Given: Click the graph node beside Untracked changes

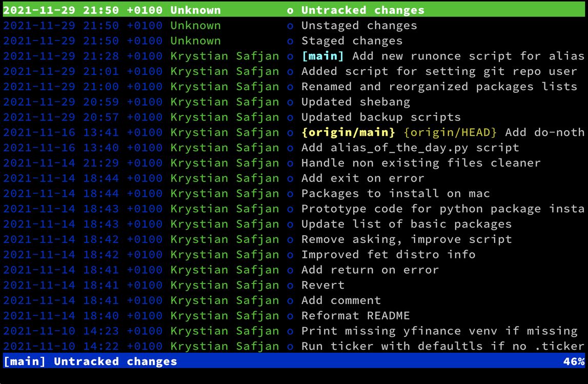Looking at the screenshot, I should [x=291, y=10].
